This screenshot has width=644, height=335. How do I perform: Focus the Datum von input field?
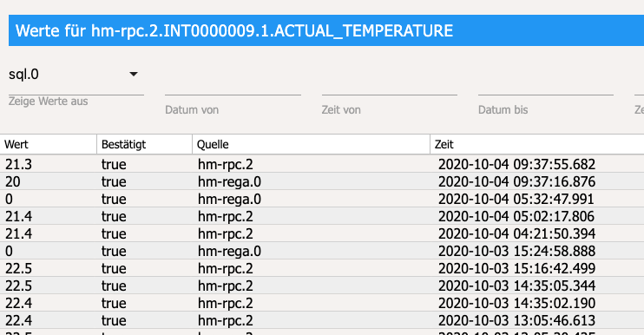tap(233, 86)
